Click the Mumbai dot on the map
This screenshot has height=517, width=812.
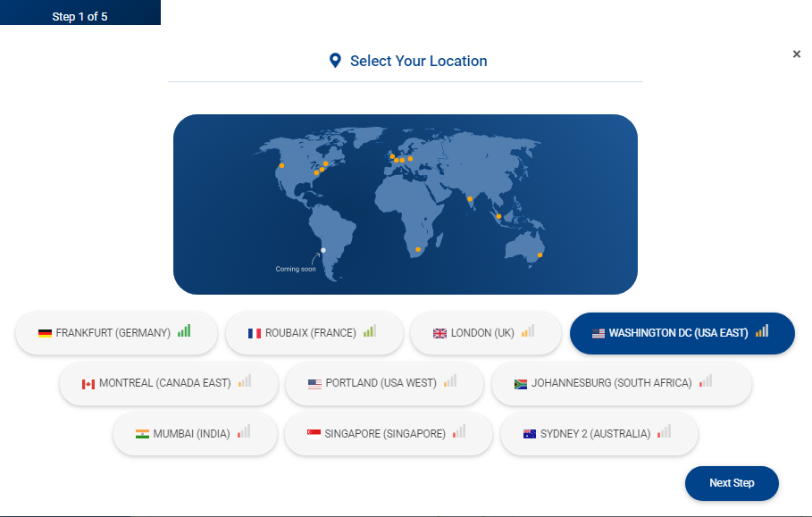pos(470,199)
